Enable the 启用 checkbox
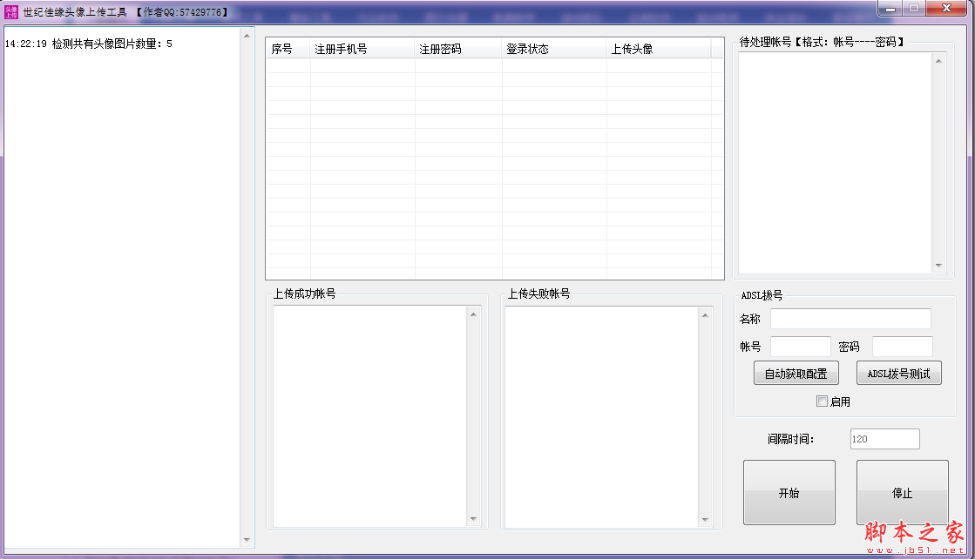This screenshot has height=560, width=975. tap(822, 401)
